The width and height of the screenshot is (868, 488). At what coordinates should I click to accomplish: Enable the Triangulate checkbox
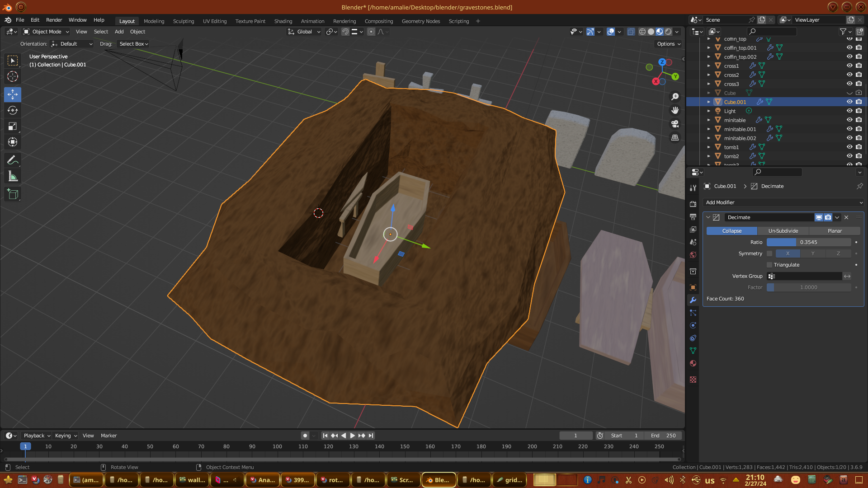769,265
